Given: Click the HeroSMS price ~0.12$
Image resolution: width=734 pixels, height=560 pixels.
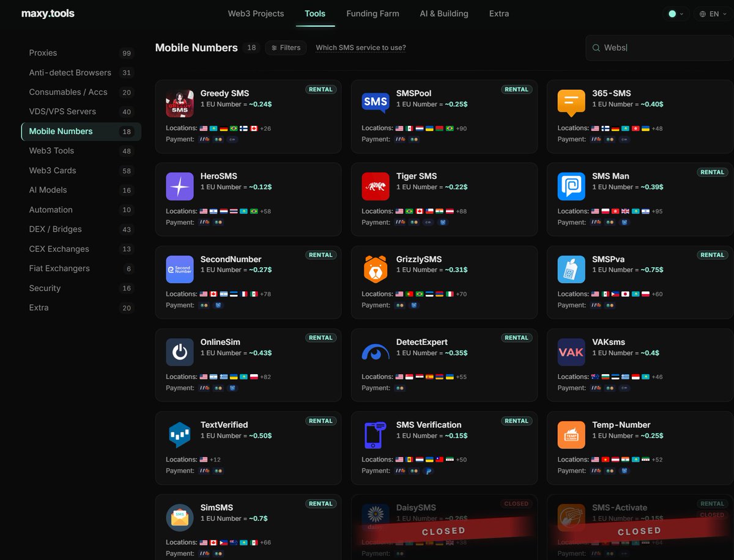Looking at the screenshot, I should click(259, 187).
